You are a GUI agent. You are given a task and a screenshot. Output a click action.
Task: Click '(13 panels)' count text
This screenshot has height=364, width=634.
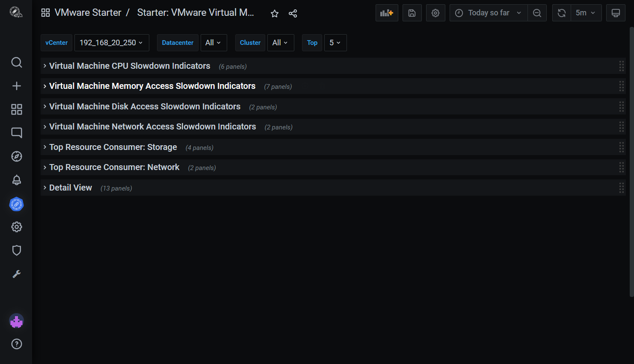coord(116,188)
